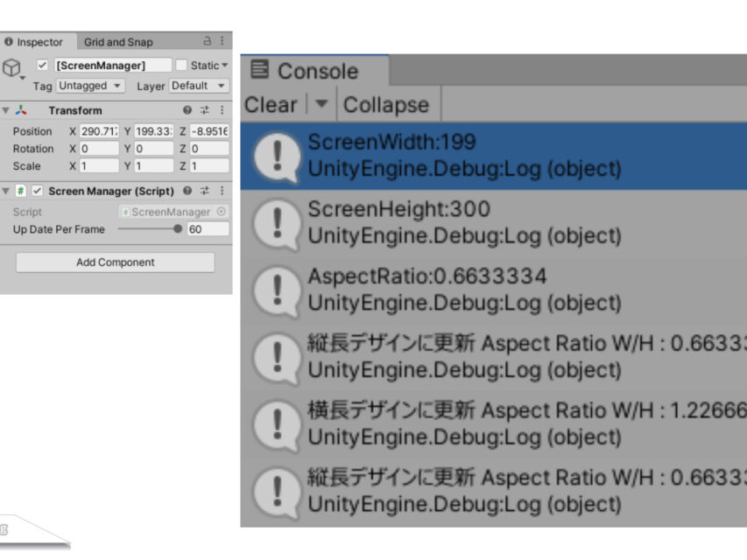747x560 pixels.
Task: Open Screen Manager script help icon
Action: pos(187,191)
